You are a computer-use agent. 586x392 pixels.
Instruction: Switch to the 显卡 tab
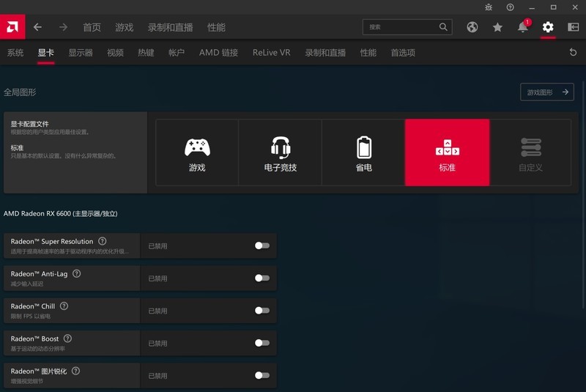[46, 53]
